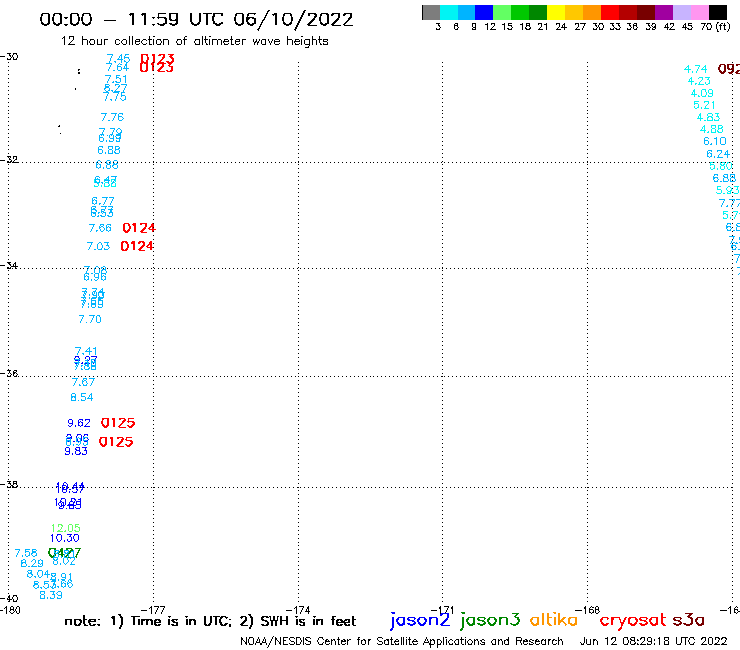Viewport: 740px width, 650px height.
Task: Click the wave height value 7.41
Action: pos(86,351)
